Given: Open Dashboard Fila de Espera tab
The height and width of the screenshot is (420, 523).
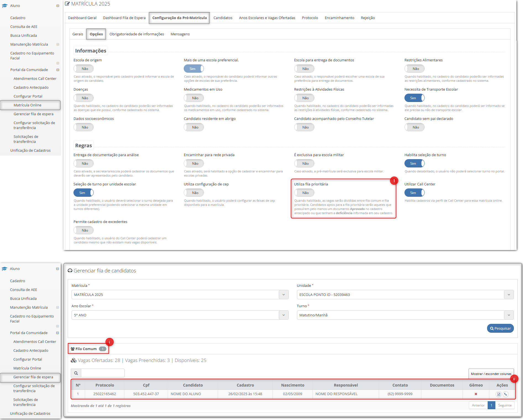Looking at the screenshot, I should (x=124, y=18).
